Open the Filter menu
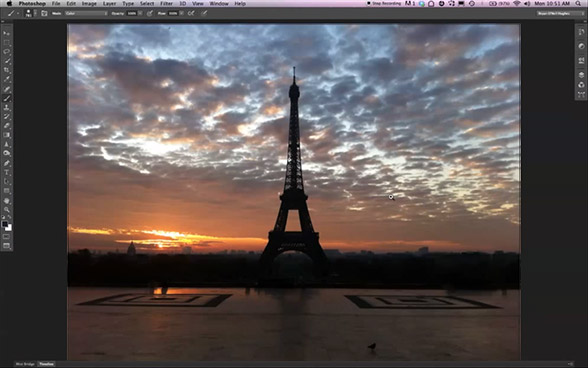The width and height of the screenshot is (588, 368). [x=166, y=3]
